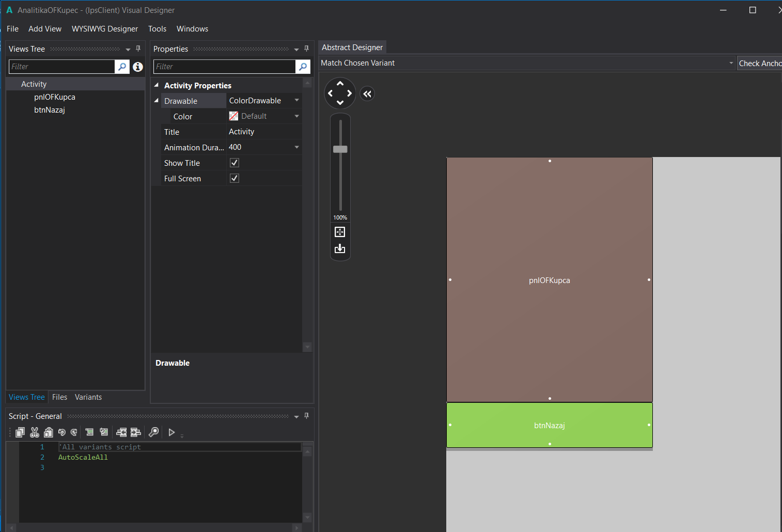
Task: Click the 'All variants script comment line
Action: [100, 447]
